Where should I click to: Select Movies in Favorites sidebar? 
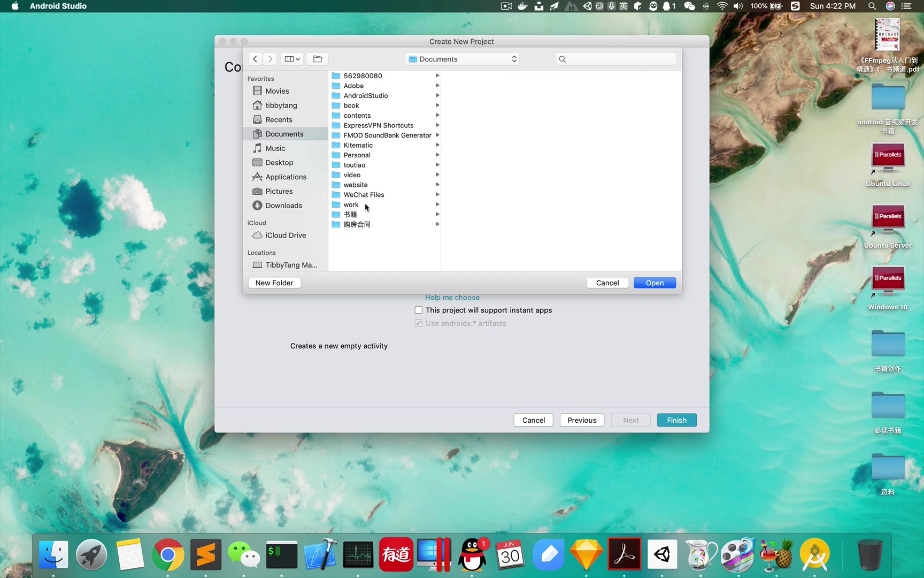(285, 91)
